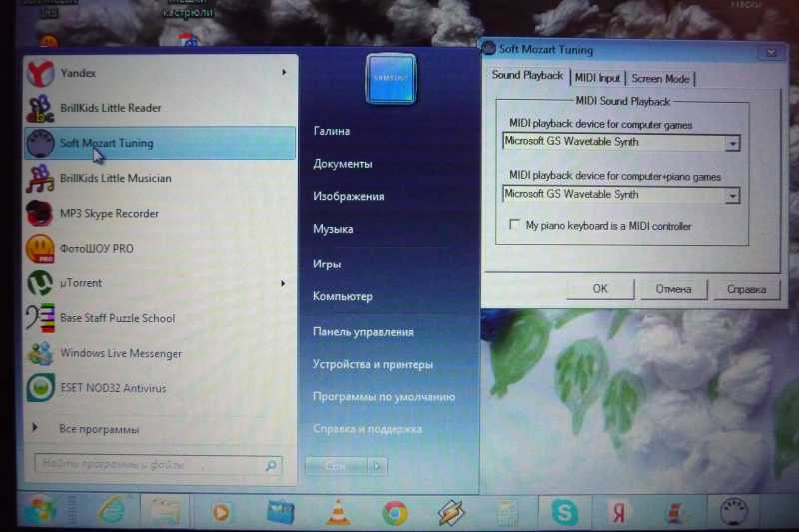
Task: Open Calculator icon on taskbar
Action: click(x=507, y=512)
